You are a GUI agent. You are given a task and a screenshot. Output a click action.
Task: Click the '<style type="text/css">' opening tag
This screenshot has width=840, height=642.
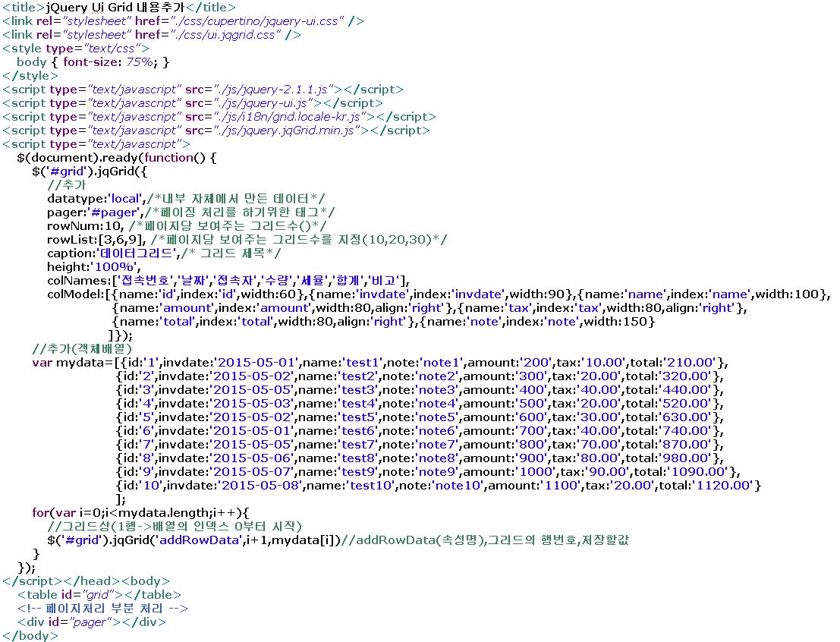pos(76,49)
